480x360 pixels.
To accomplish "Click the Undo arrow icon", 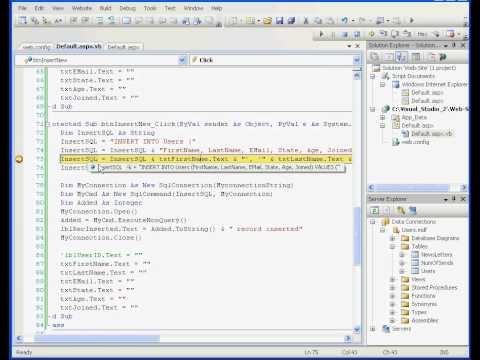I will (x=344, y=21).
